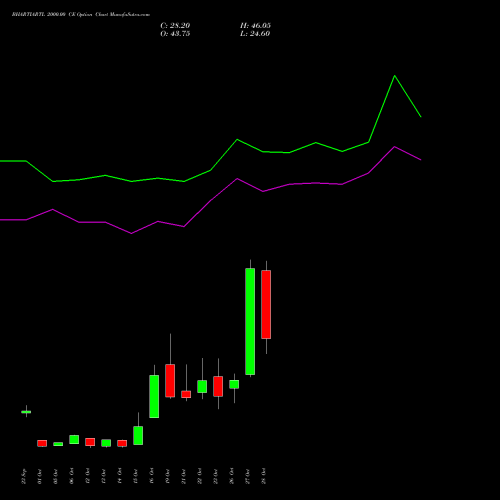The image size is (500, 500).
Task: Click the 22 Sep date label
Action: 24,476
